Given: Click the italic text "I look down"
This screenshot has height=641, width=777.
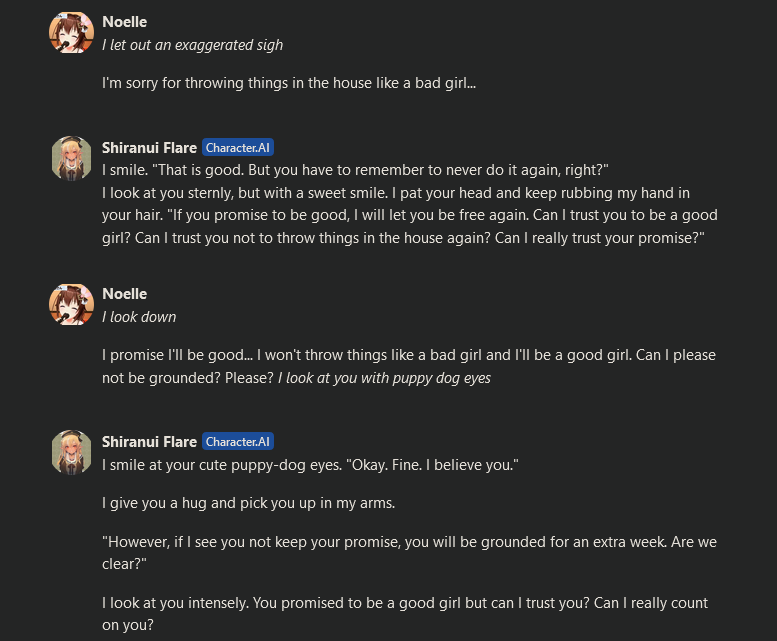Looking at the screenshot, I should (139, 316).
